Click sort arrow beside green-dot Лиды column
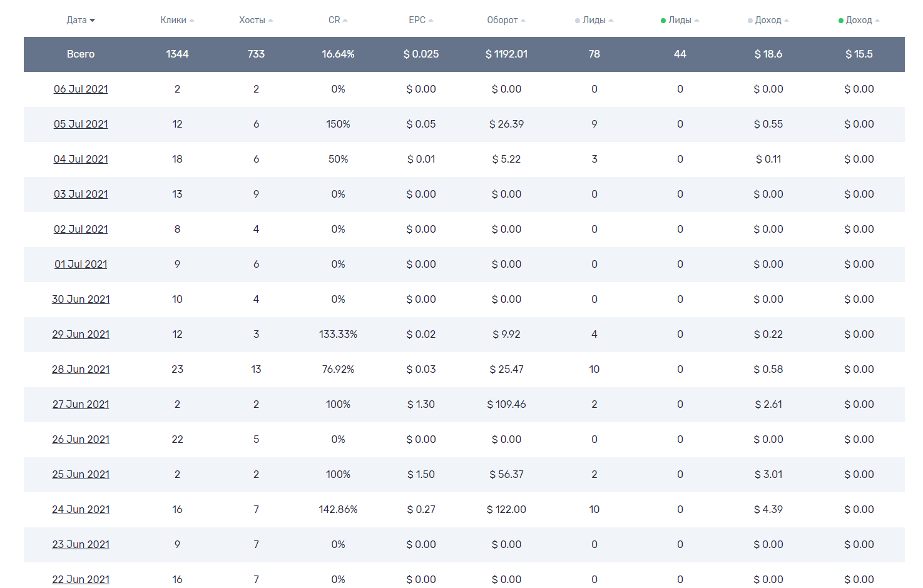 pos(696,21)
